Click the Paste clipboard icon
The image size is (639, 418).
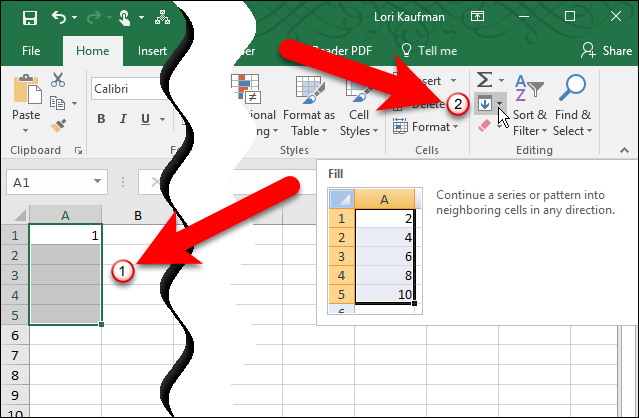click(x=27, y=89)
